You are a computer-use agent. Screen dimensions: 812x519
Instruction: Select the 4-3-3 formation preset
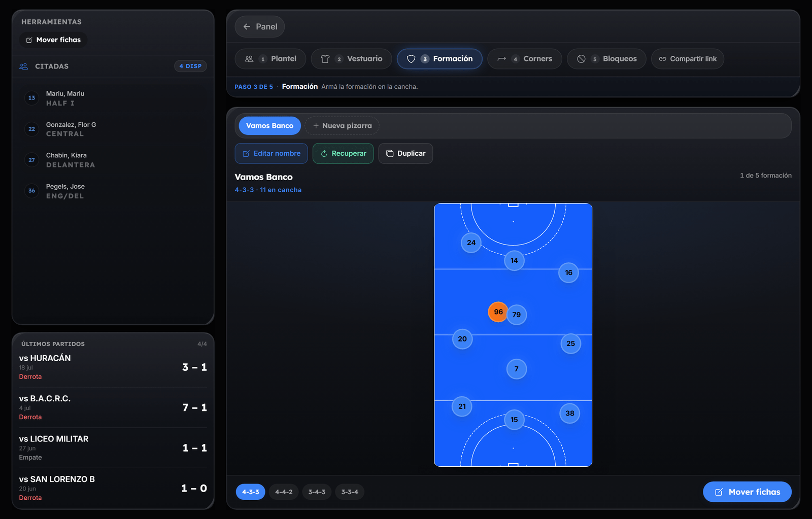coord(251,492)
